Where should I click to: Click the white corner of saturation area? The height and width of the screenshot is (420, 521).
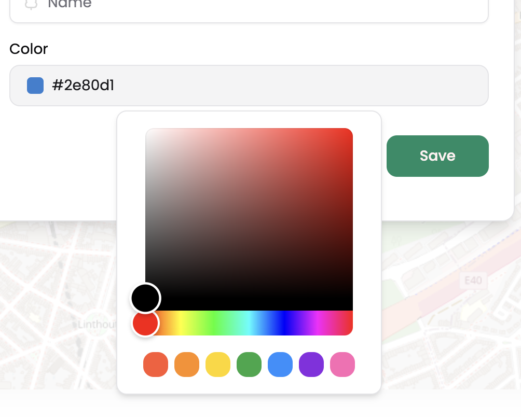(x=148, y=131)
